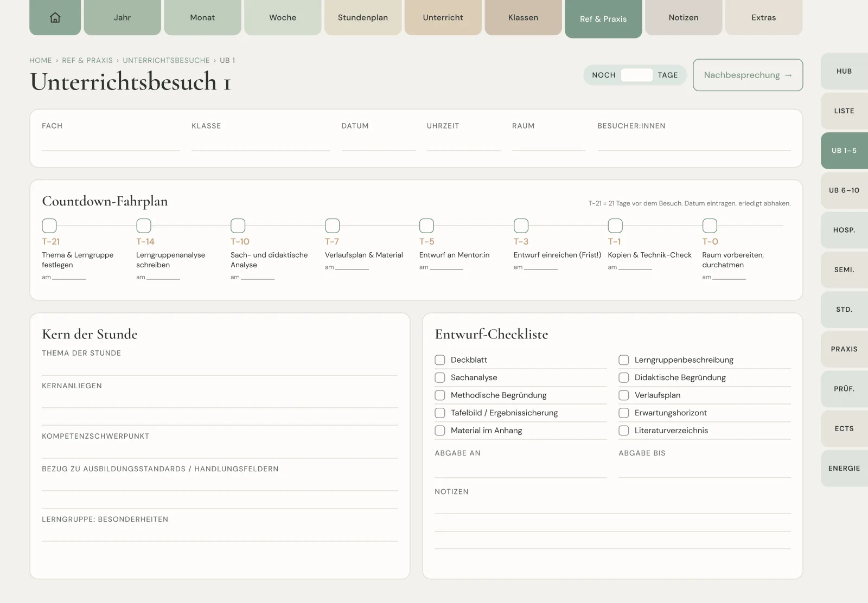The width and height of the screenshot is (868, 603).
Task: Tick the Literaturverzeichnis checkbox
Action: (624, 431)
